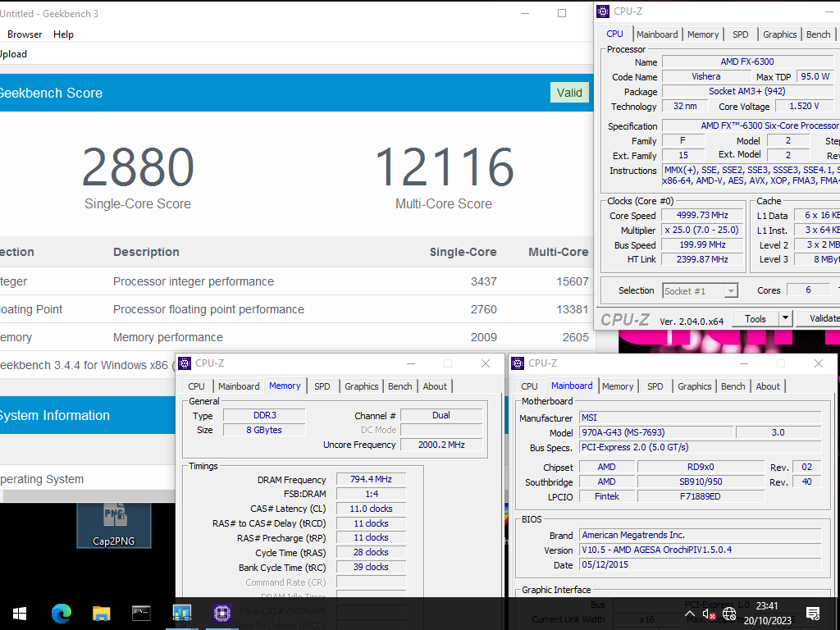Click the Processor floating point performance row
This screenshot has height=630, width=840.
tap(297, 309)
